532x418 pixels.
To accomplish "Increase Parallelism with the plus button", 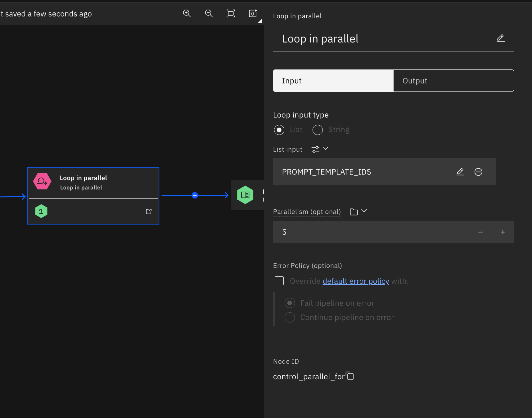I will [503, 232].
